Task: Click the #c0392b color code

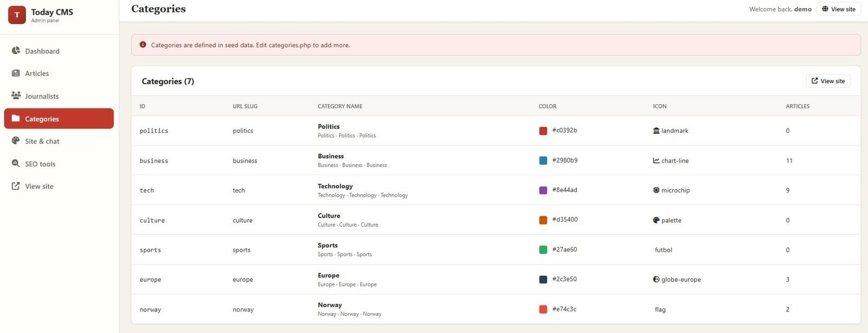Action: click(565, 130)
